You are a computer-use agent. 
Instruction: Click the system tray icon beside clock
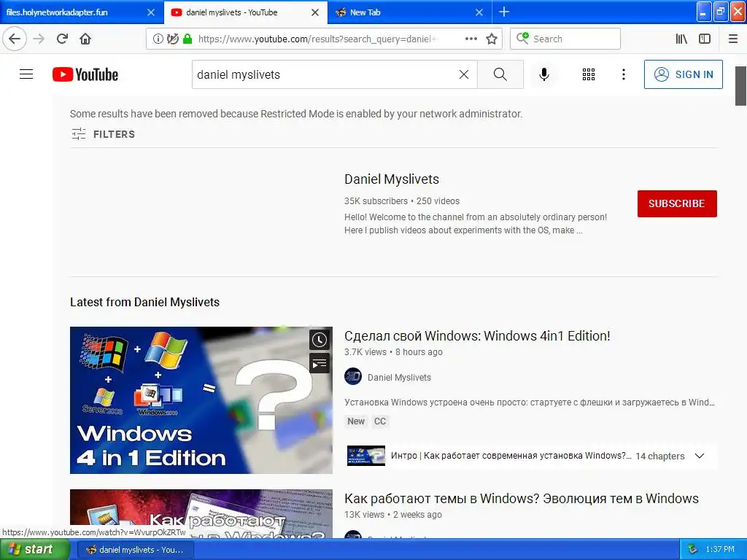tap(693, 549)
